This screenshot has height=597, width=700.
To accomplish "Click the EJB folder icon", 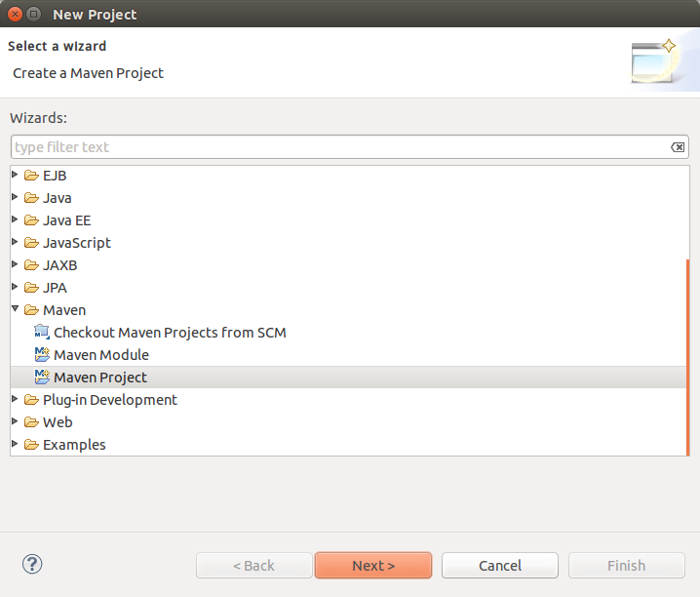I will (31, 176).
